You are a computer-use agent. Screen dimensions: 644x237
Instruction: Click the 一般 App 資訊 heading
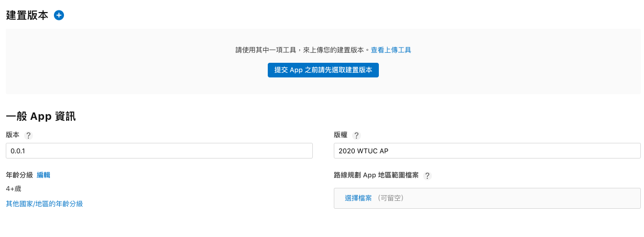click(41, 117)
